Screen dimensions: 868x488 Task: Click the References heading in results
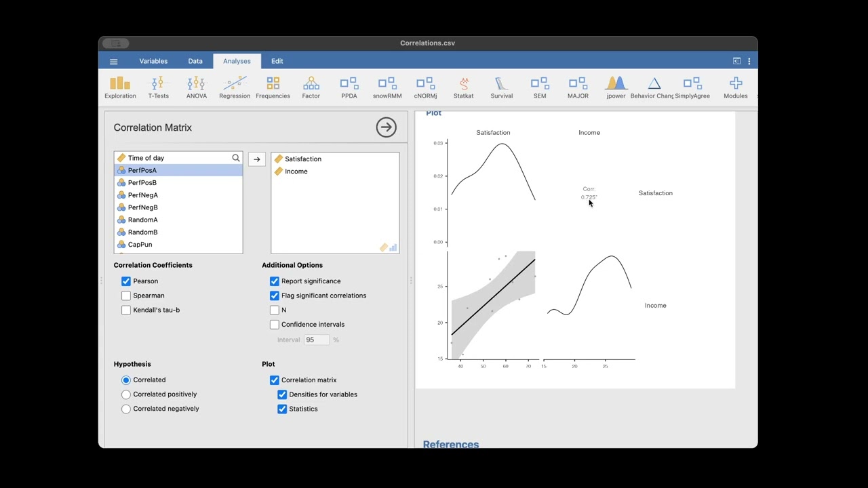[x=451, y=445]
